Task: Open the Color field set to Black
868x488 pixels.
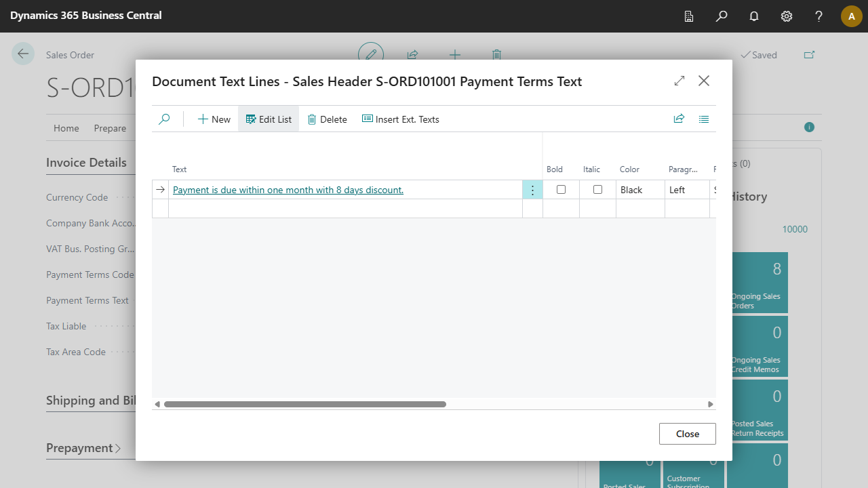Action: [x=639, y=190]
